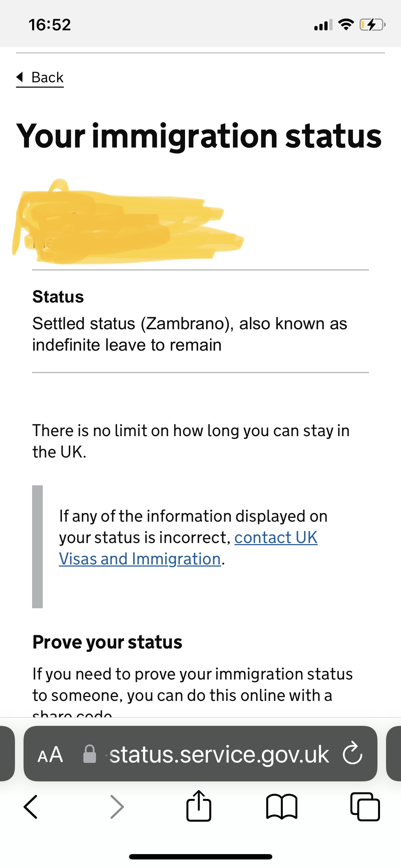
Task: Tap the charging battery indicator
Action: [x=372, y=25]
